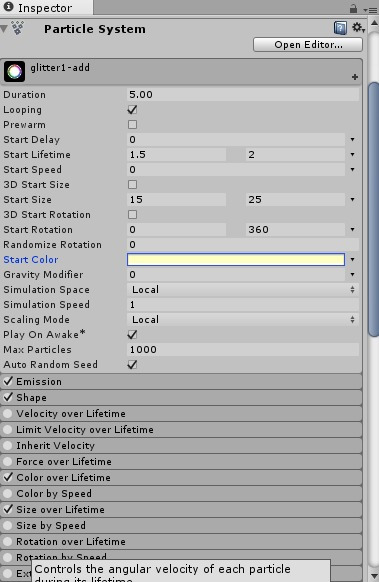This screenshot has height=582, width=379.
Task: Disable the Emission module checkmark
Action: click(8, 381)
